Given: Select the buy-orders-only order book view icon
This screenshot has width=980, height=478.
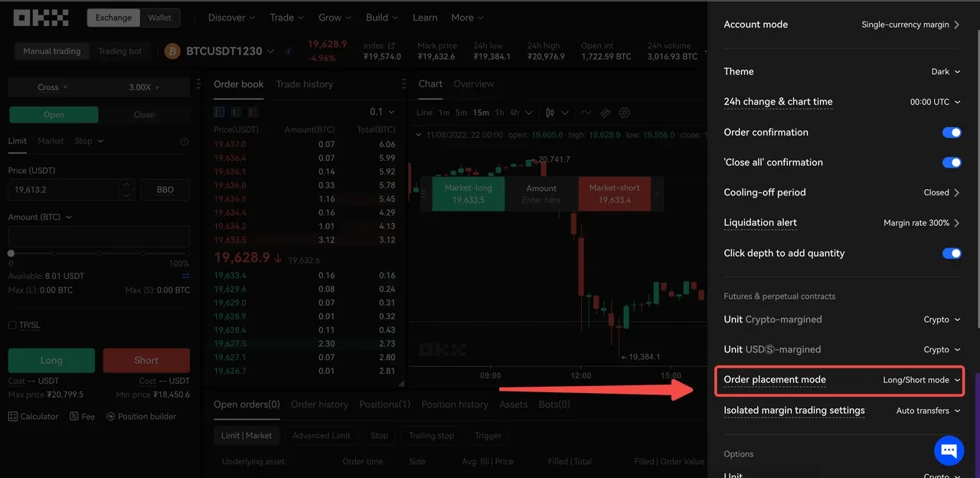Looking at the screenshot, I should point(235,112).
